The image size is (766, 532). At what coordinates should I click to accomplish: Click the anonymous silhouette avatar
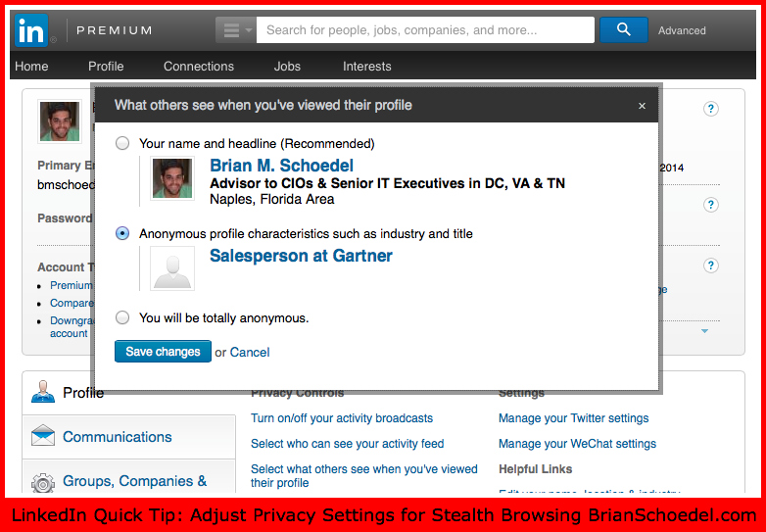click(172, 268)
